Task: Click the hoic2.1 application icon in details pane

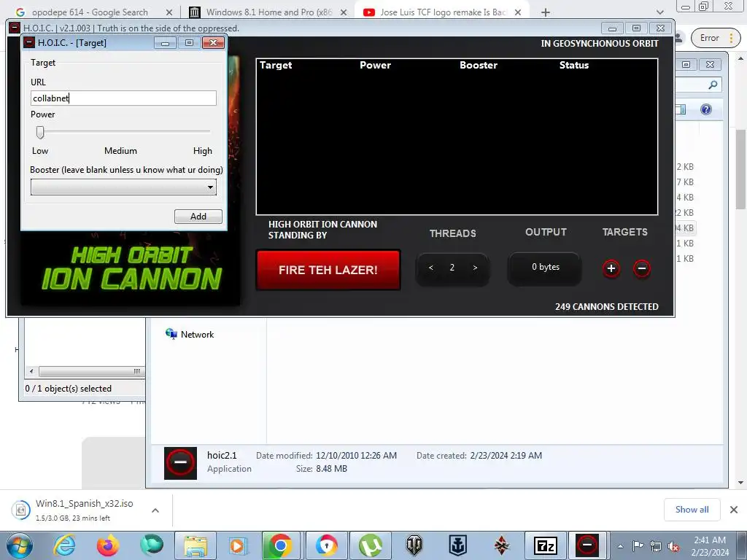Action: [181, 463]
